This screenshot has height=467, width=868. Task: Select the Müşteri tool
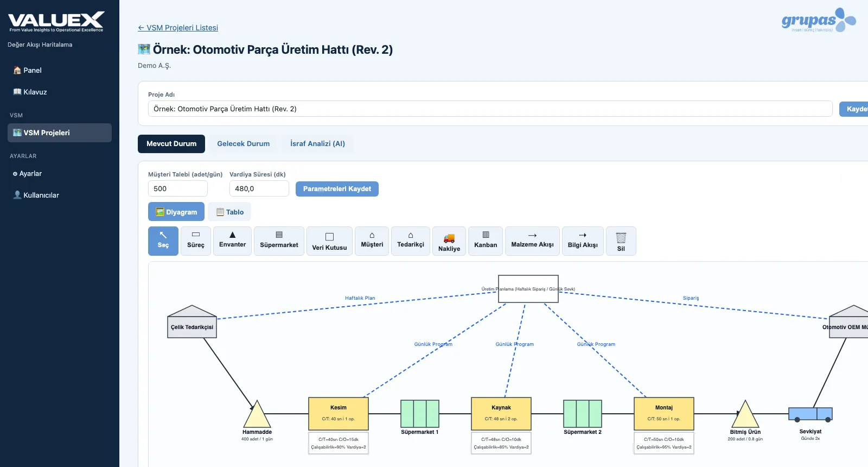372,241
